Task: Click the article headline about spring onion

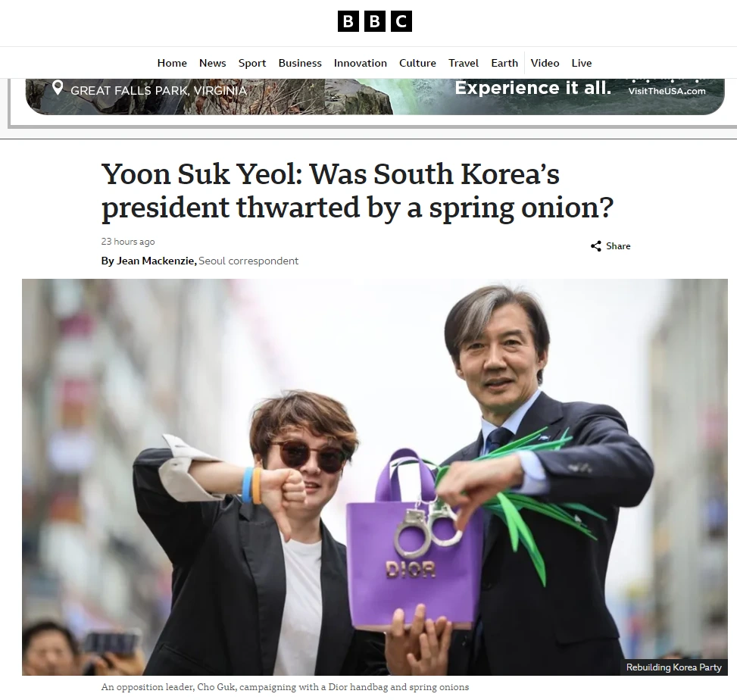Action: tap(358, 190)
